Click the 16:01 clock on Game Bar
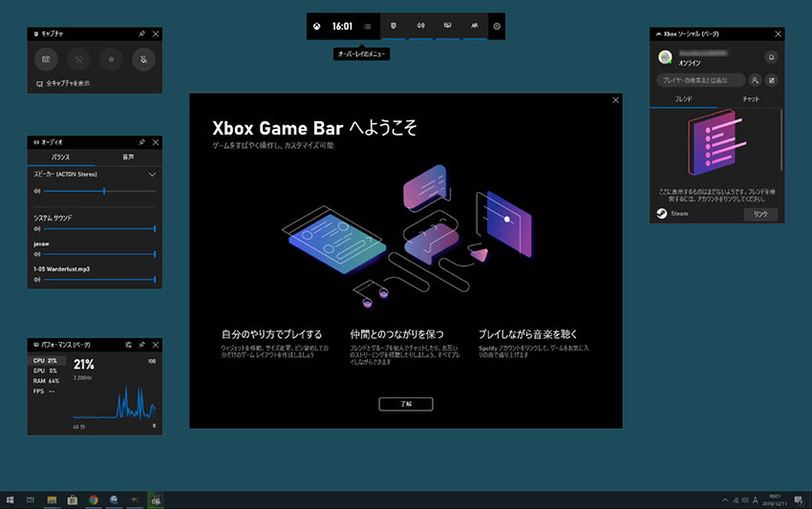 tap(342, 27)
